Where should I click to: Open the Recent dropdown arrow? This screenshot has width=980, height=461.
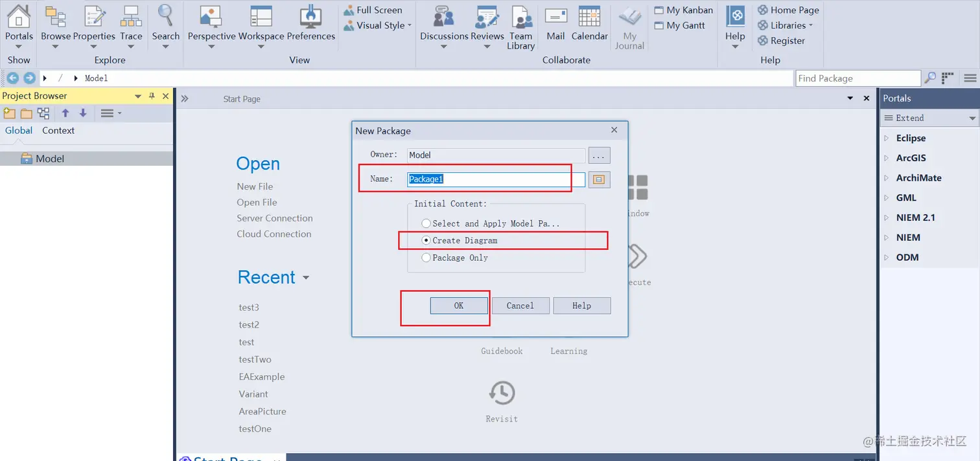(x=306, y=278)
